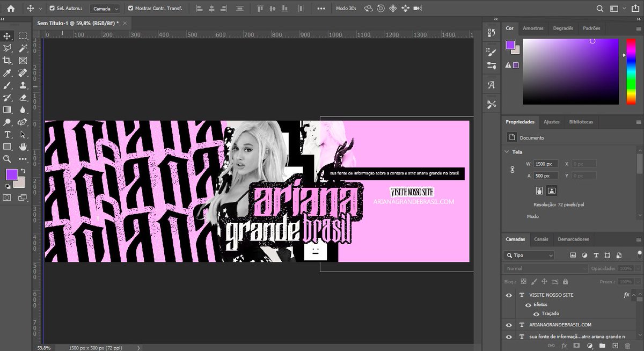The image size is (644, 351).
Task: Toggle Mostrar Contr. Transf. checkbox
Action: pyautogui.click(x=131, y=9)
